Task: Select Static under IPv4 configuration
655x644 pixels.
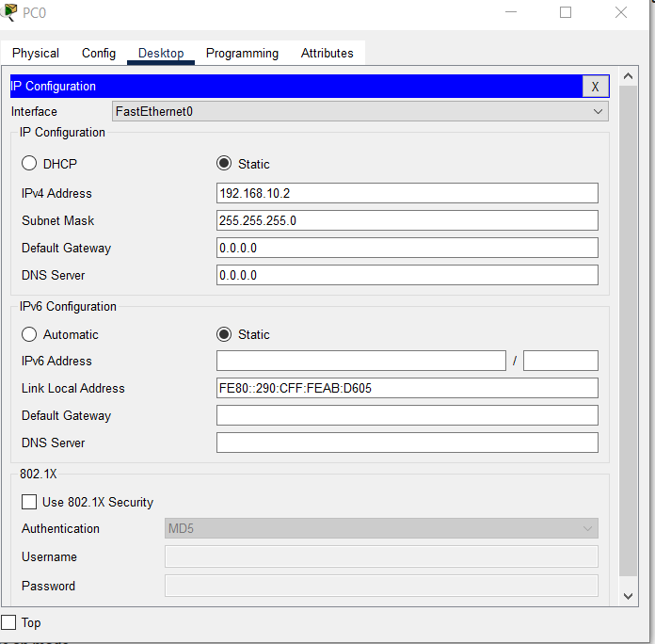Action: tap(224, 164)
